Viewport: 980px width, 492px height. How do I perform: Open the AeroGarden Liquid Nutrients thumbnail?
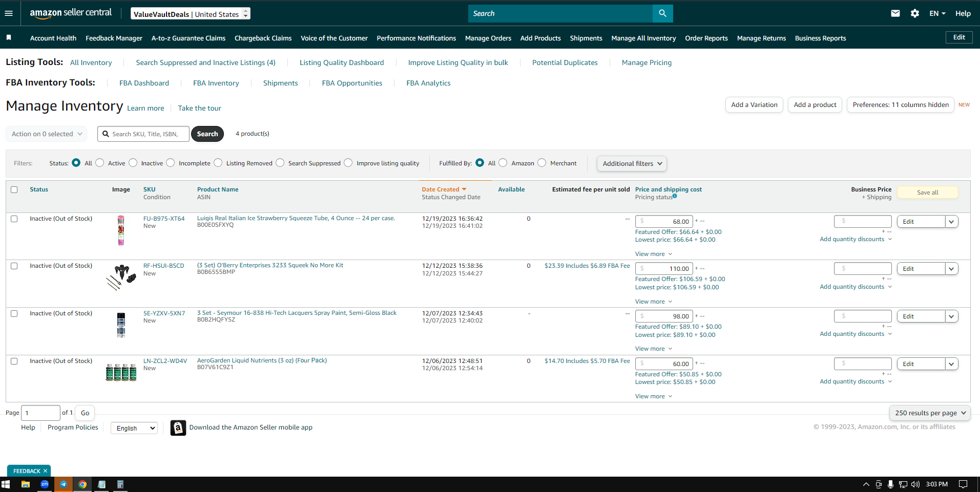[121, 372]
